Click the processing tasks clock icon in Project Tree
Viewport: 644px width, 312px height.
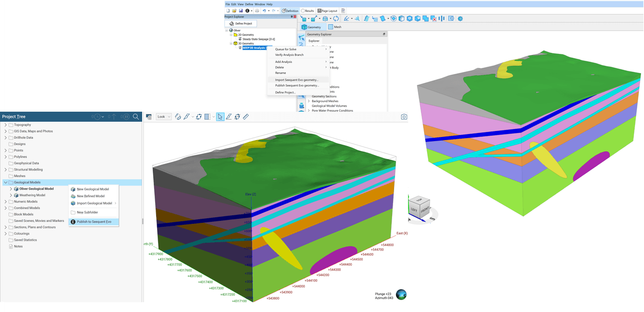pyautogui.click(x=97, y=117)
